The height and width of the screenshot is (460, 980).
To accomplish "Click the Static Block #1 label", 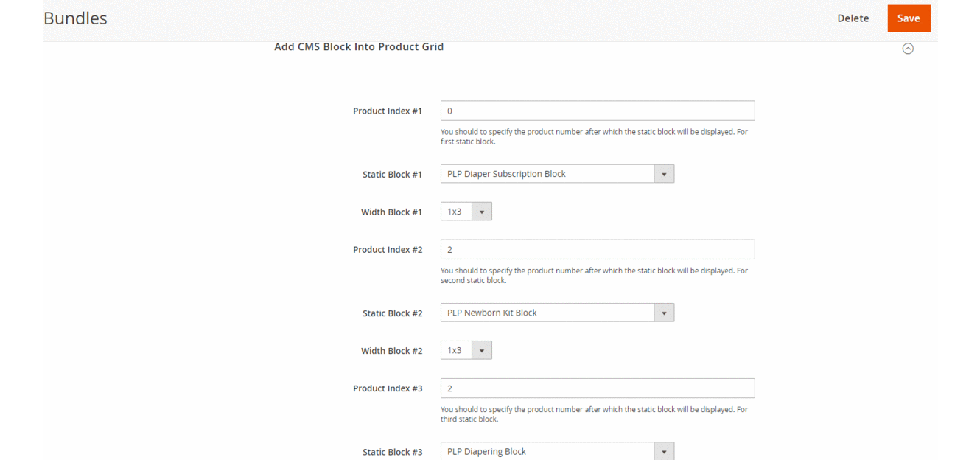I will point(393,175).
